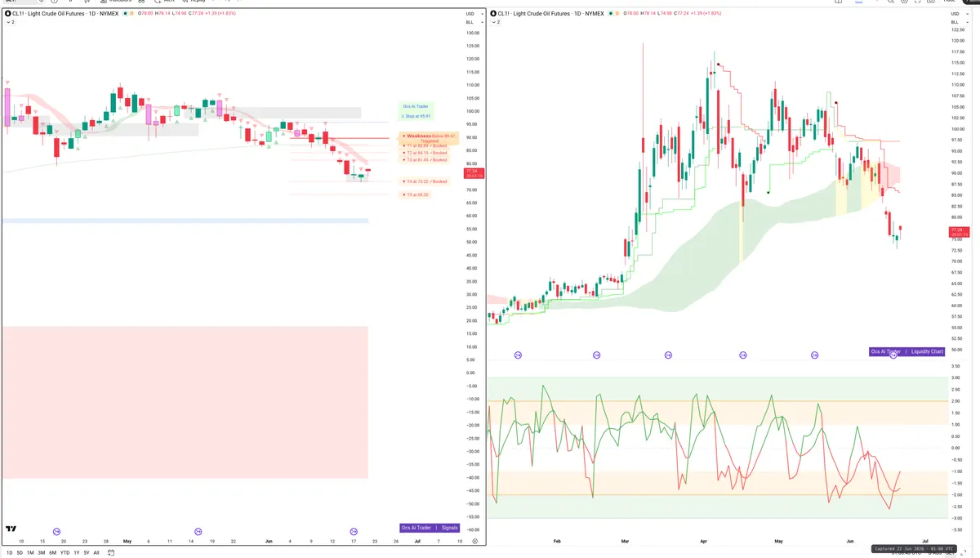Click left chart event marker near 17 June
980x558 pixels.
click(x=354, y=531)
